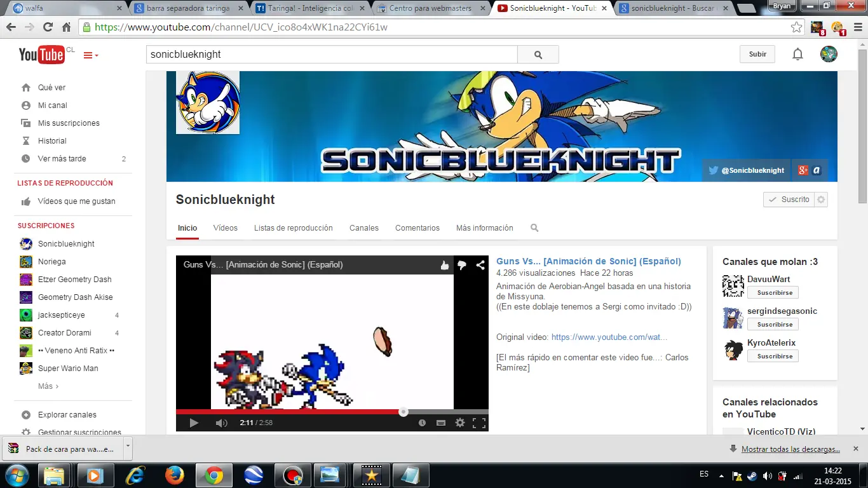Open the original video YouTube link
The image size is (868, 488).
[x=609, y=337]
